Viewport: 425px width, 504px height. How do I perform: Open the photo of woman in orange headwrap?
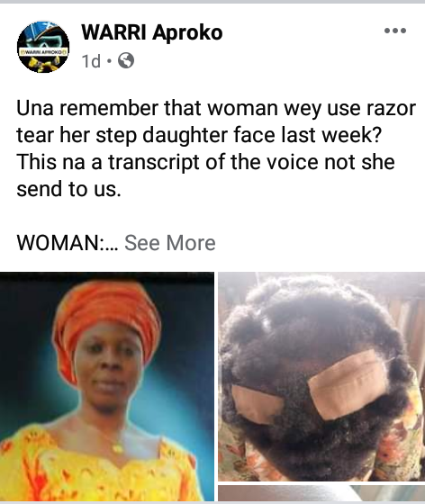point(107,387)
